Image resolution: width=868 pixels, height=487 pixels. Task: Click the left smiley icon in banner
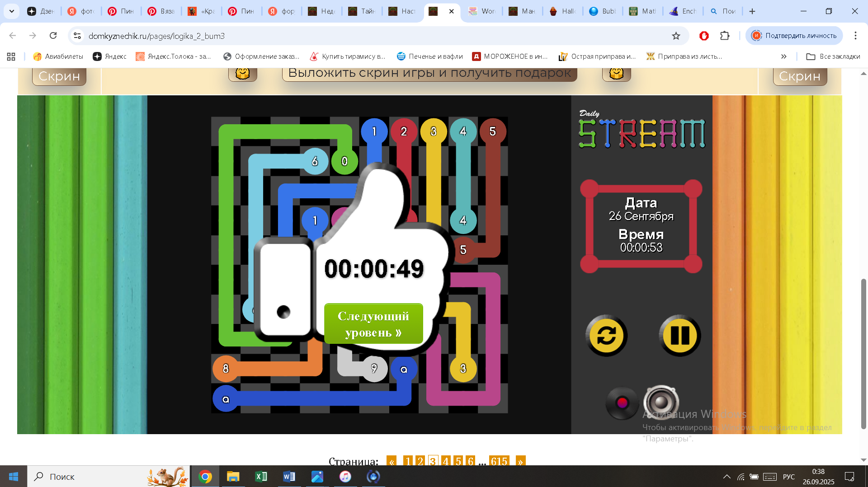point(243,74)
